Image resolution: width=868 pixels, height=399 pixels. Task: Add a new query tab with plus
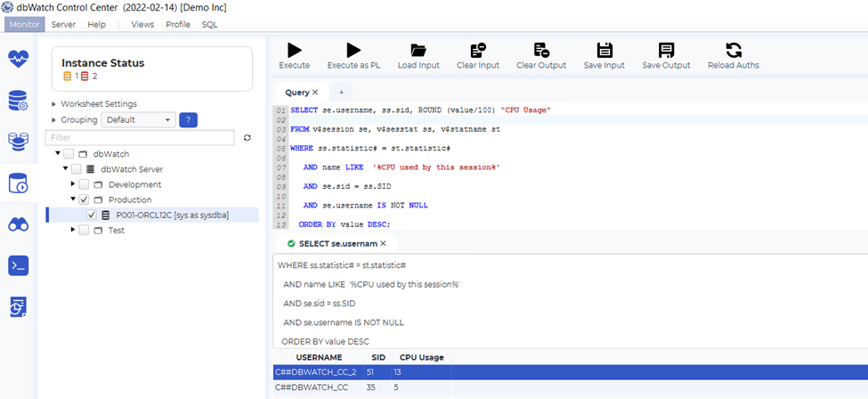pos(341,93)
